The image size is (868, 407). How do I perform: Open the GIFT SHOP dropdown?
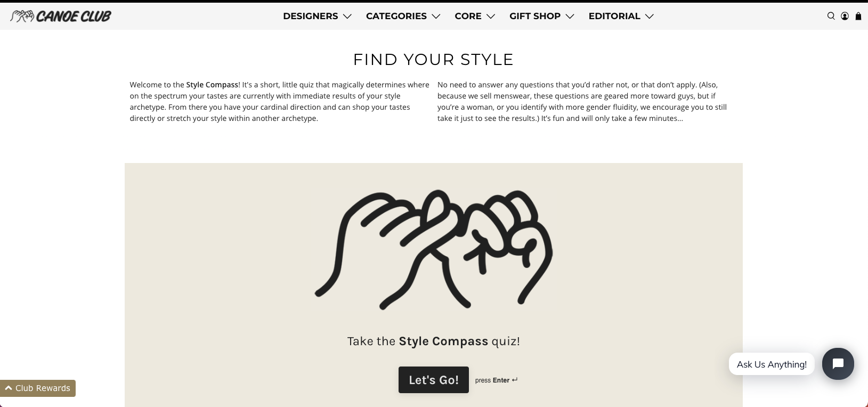534,16
